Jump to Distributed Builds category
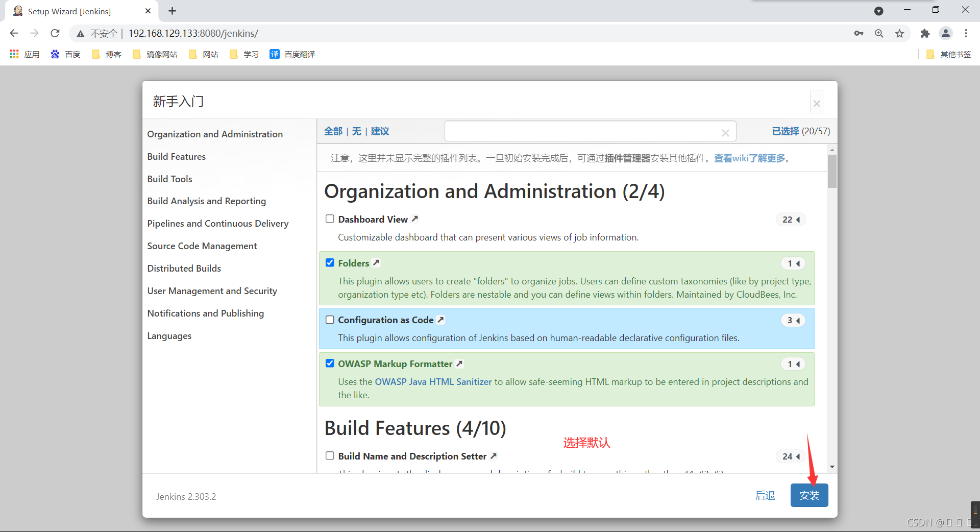The height and width of the screenshot is (532, 980). (184, 269)
